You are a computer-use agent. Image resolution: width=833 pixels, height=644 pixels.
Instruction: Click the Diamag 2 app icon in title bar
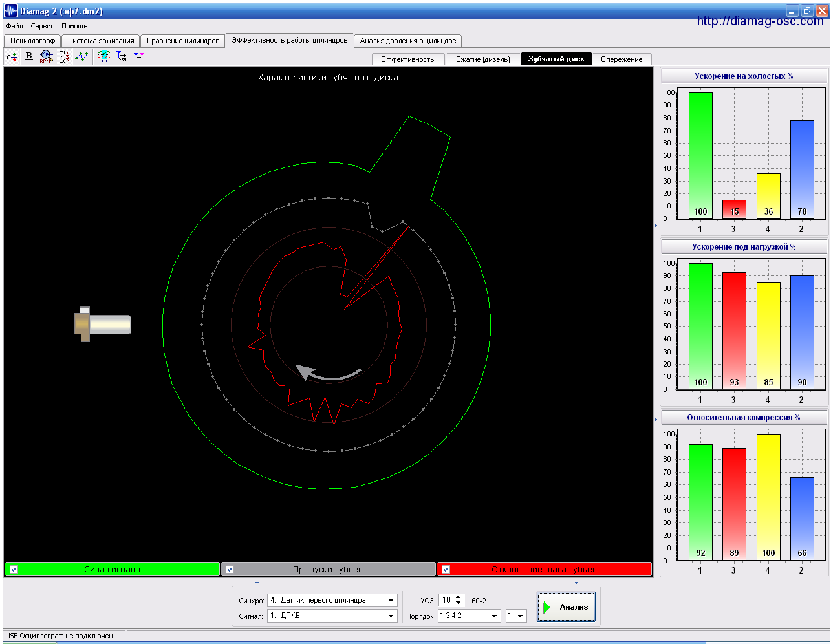click(x=11, y=11)
